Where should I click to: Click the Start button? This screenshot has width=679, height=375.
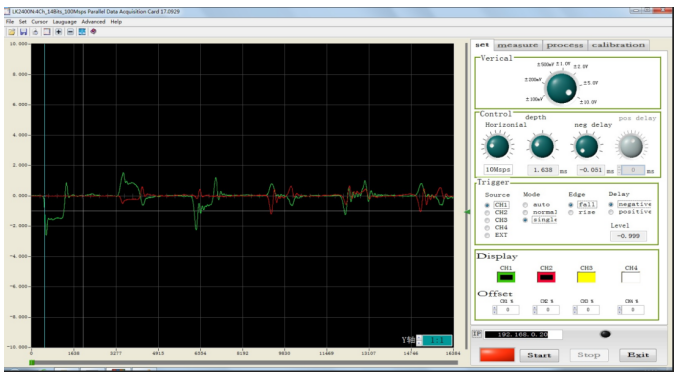539,355
